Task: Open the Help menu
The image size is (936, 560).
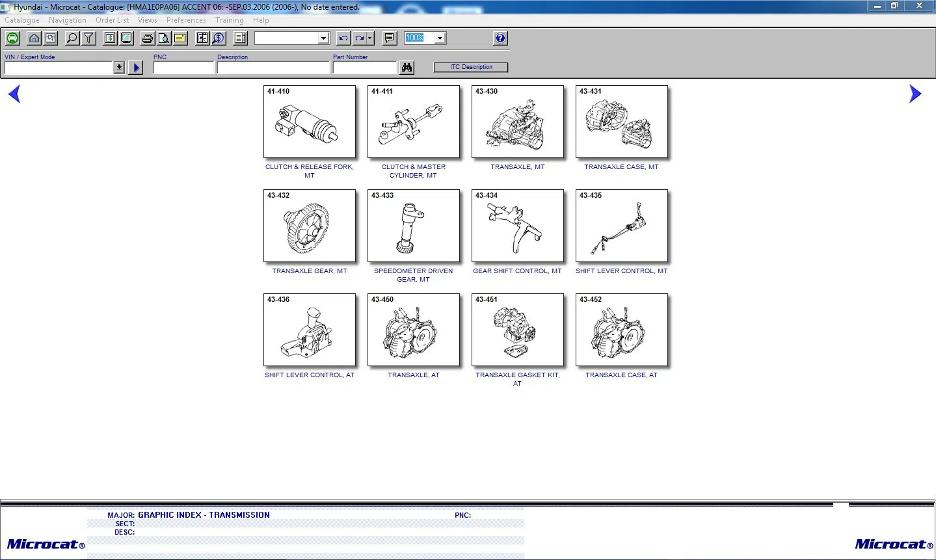Action: [x=261, y=20]
